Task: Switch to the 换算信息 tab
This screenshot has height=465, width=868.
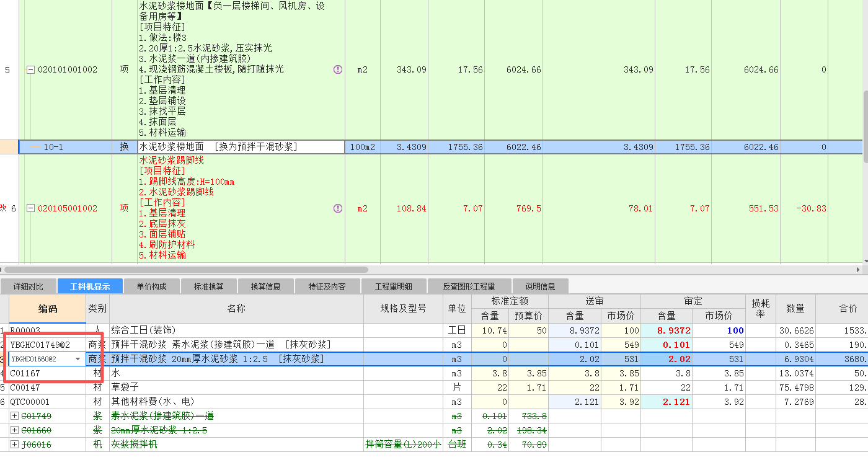Action: click(266, 286)
